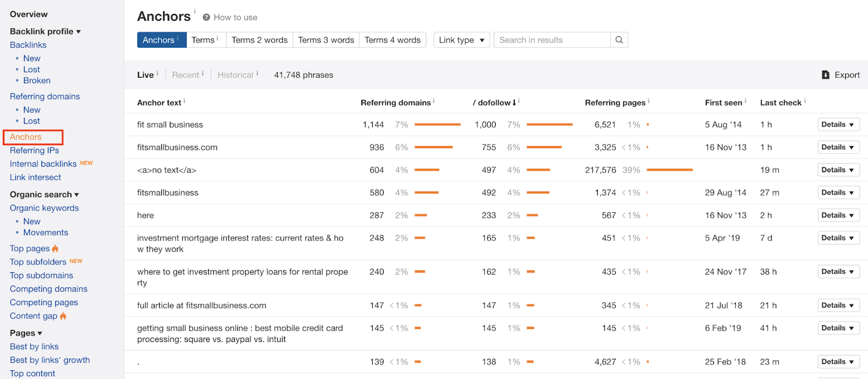This screenshot has width=868, height=379.
Task: Collapse the Pages sidebar section
Action: [26, 333]
